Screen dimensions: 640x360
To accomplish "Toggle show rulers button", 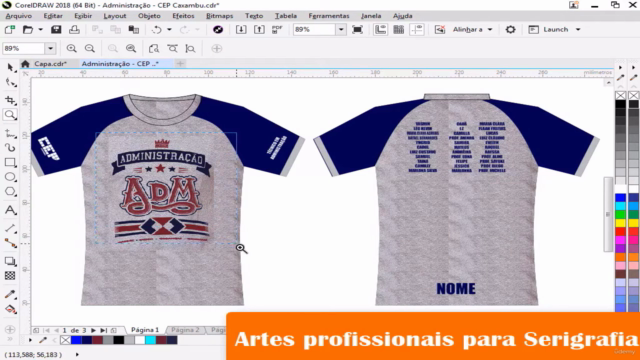I will tap(380, 29).
